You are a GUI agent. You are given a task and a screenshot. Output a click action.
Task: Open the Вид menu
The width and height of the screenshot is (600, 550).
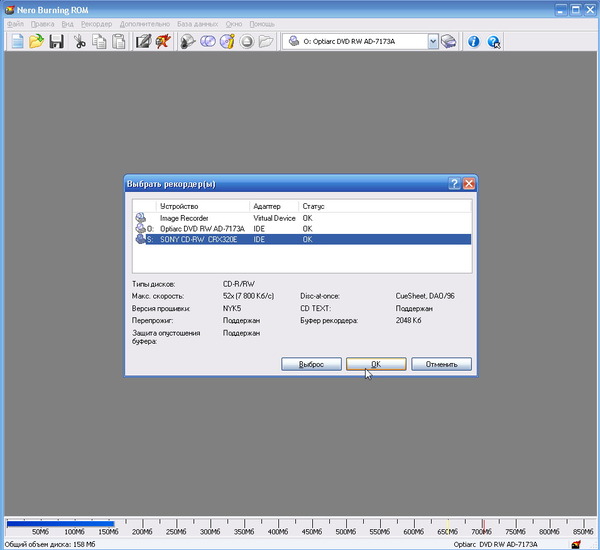pyautogui.click(x=67, y=24)
